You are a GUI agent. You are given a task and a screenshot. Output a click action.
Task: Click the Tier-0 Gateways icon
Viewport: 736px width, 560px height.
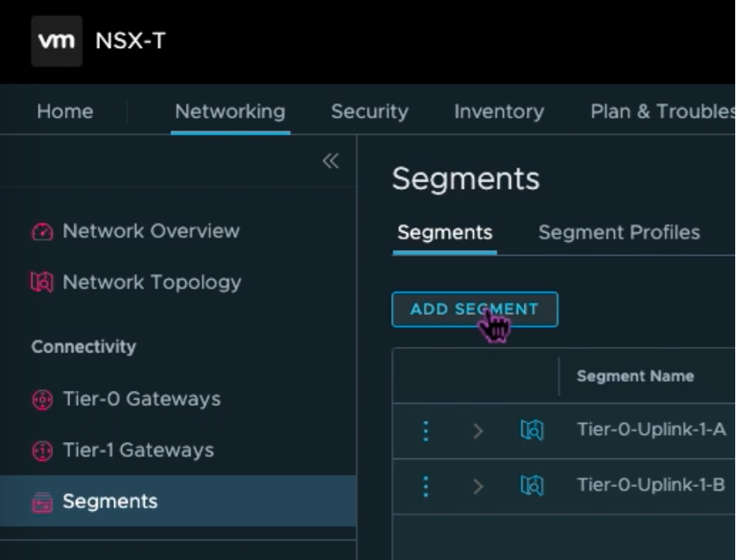[42, 400]
